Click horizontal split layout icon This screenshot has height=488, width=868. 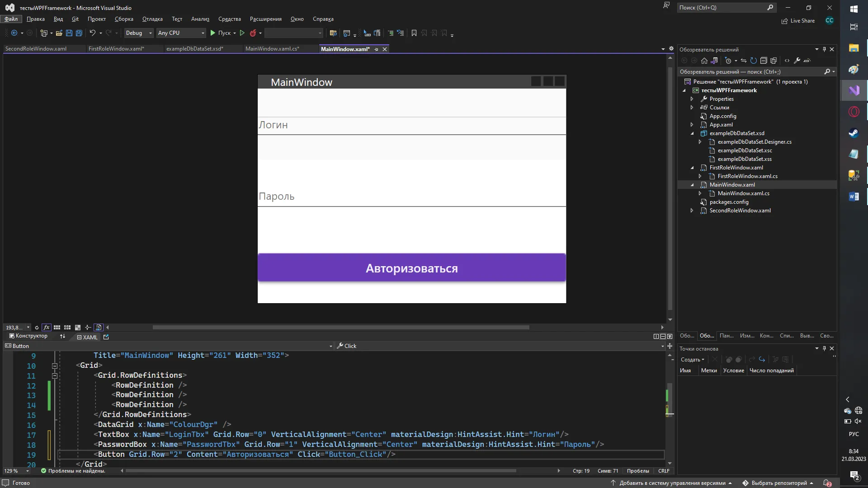coord(663,336)
